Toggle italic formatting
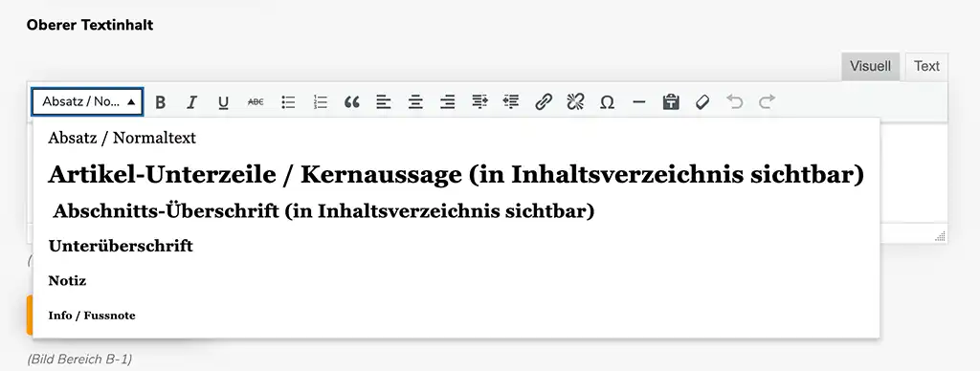The width and height of the screenshot is (980, 371). [x=191, y=101]
